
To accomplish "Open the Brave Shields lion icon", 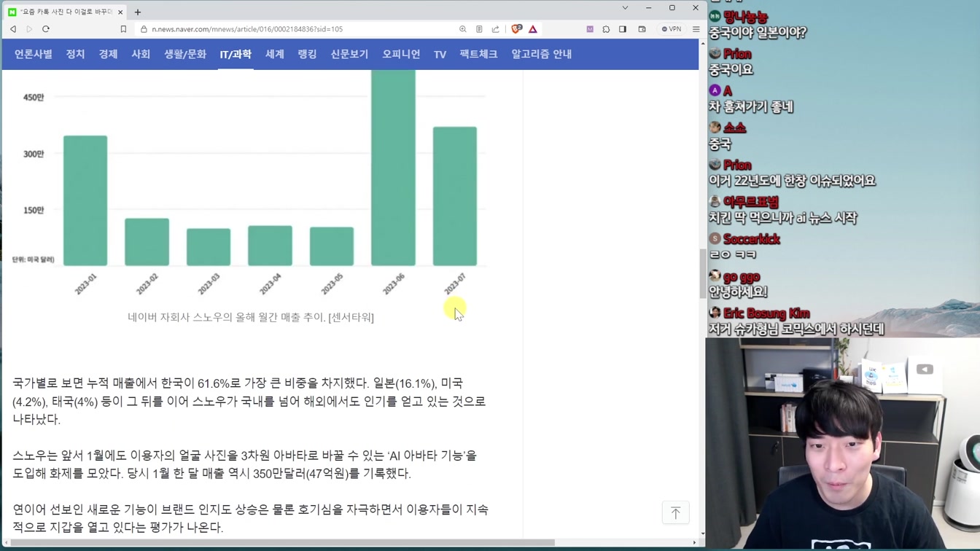I will pyautogui.click(x=516, y=29).
